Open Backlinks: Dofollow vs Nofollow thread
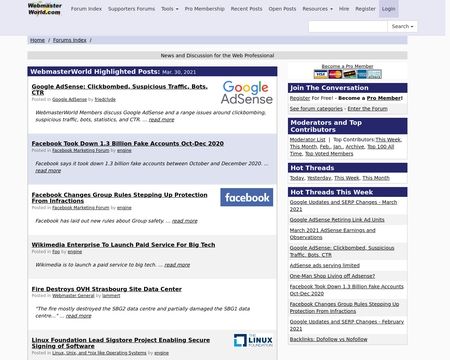Screen dimensions: 450x360 pyautogui.click(x=328, y=339)
